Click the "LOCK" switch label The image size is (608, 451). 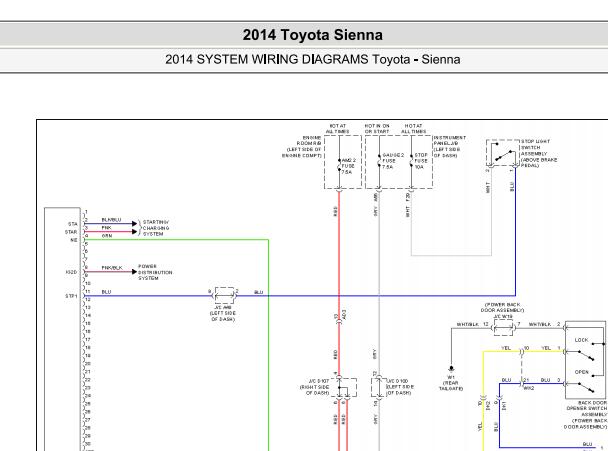tap(581, 340)
